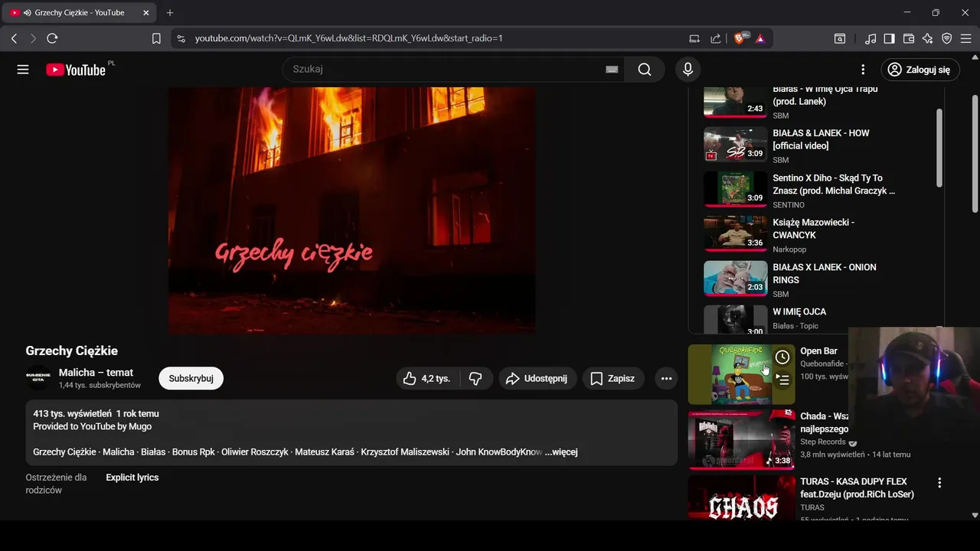The height and width of the screenshot is (551, 980).
Task: Share this page via address bar share icon
Action: click(x=716, y=38)
